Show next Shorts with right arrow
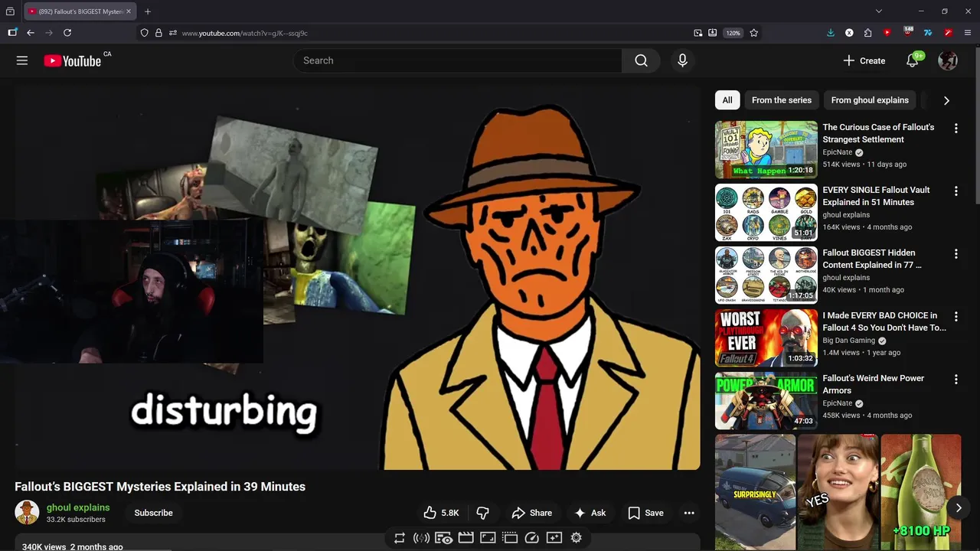Image resolution: width=980 pixels, height=551 pixels. click(x=958, y=507)
